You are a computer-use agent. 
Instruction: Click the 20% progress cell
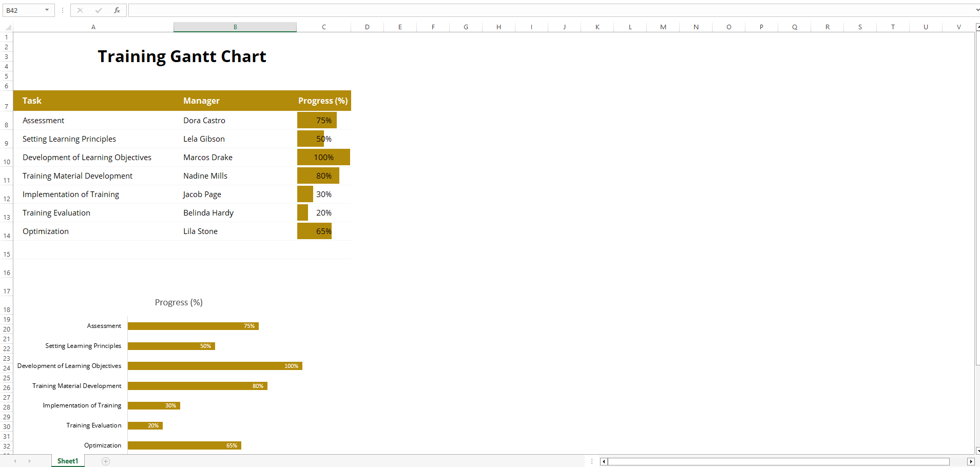click(x=324, y=213)
